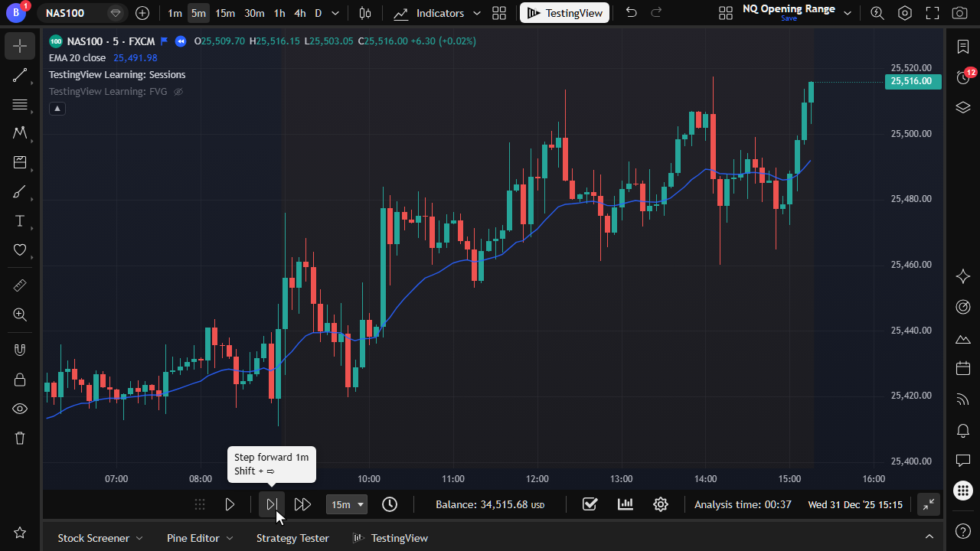Image resolution: width=980 pixels, height=551 pixels.
Task: Open the chart type candles selector
Action: pos(365,13)
